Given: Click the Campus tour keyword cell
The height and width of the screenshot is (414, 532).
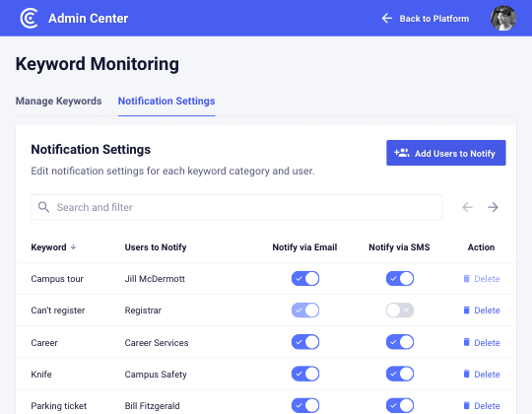Looking at the screenshot, I should 57,279.
